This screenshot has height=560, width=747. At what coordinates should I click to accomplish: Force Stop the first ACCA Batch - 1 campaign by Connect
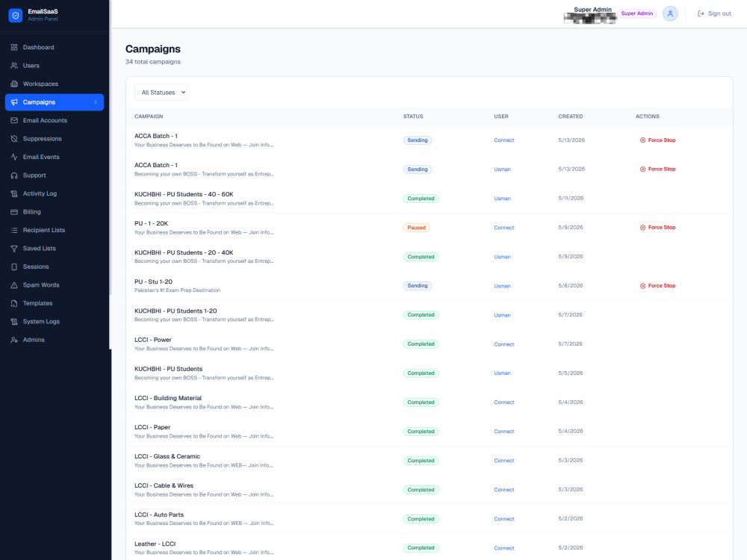click(657, 140)
